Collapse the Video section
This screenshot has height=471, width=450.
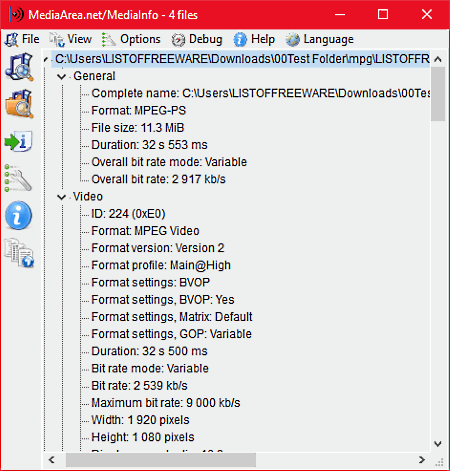[61, 197]
